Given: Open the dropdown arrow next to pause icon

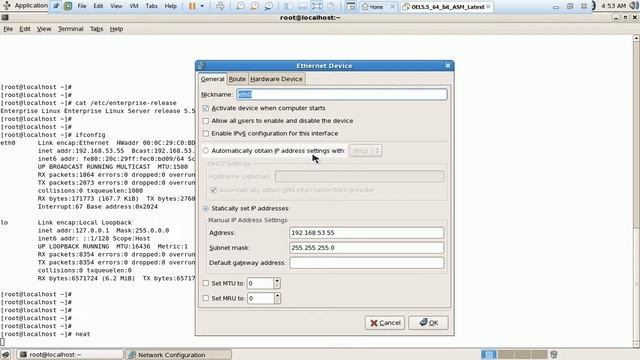Looking at the screenshot, I should tap(202, 6).
